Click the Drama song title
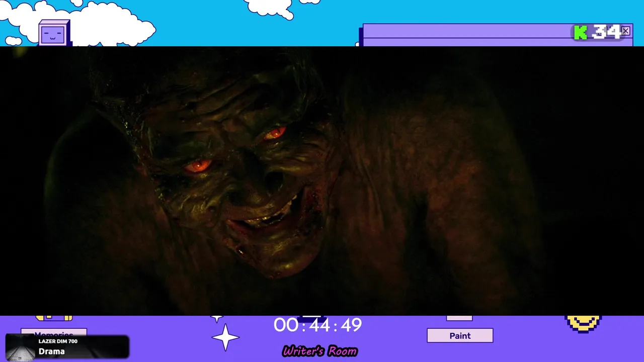The image size is (644, 362). tap(52, 351)
